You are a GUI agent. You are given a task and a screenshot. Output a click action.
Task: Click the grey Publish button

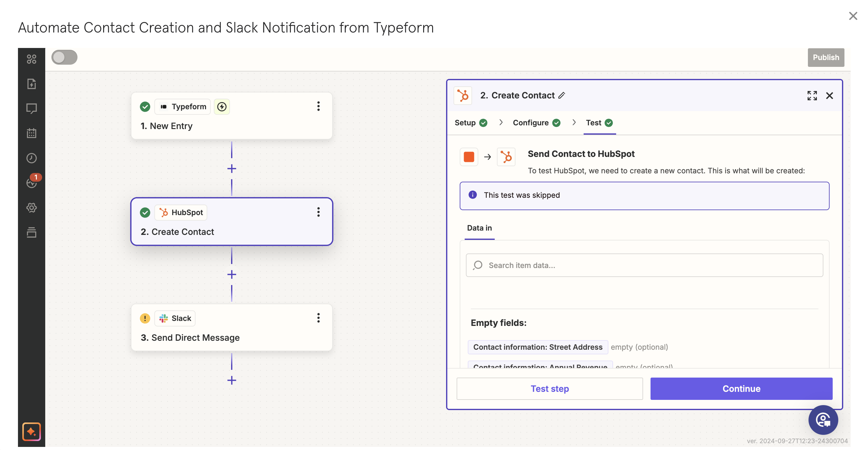click(x=826, y=57)
